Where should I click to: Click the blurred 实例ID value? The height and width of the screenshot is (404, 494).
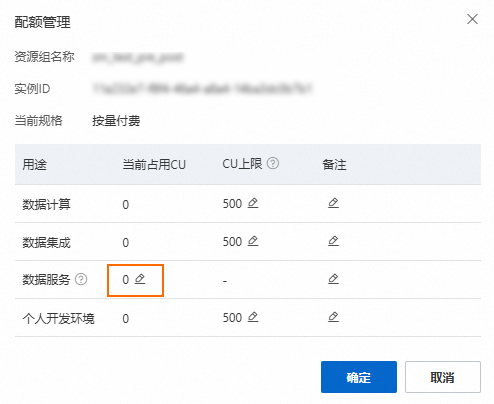[202, 89]
